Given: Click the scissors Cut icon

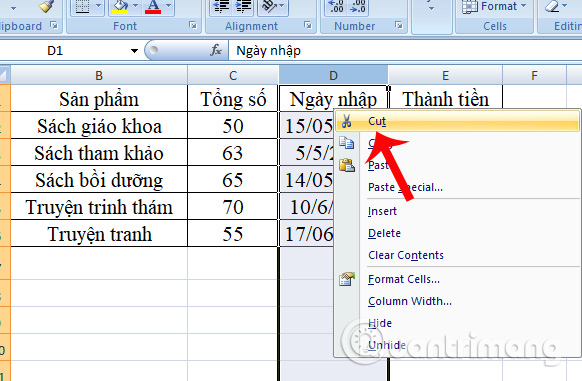Looking at the screenshot, I should point(347,121).
